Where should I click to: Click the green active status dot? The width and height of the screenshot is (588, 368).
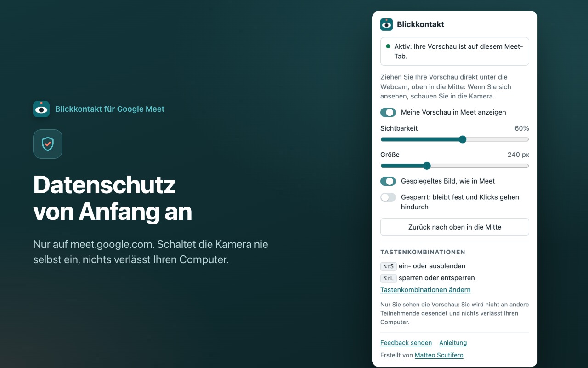pos(388,46)
